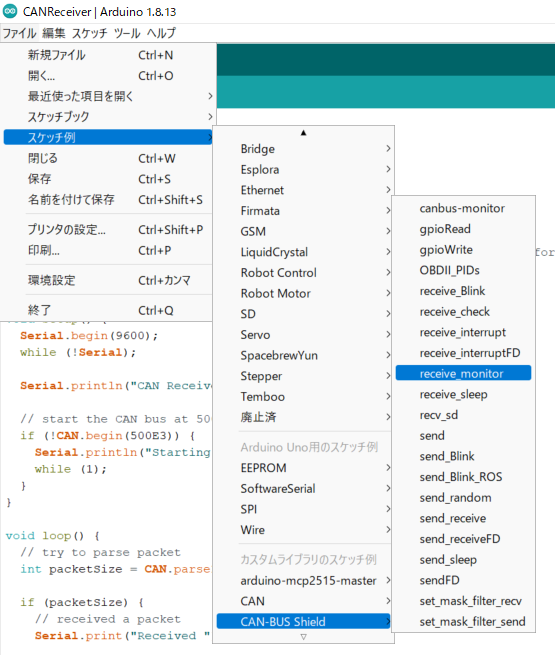Open gpioRead example
Viewport: 555px width, 655px height.
tap(464, 229)
